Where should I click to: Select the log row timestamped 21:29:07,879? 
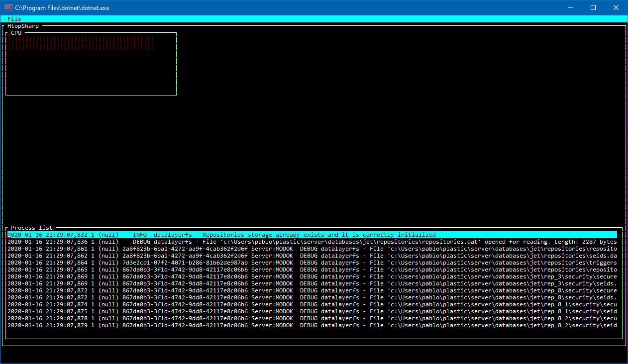coord(312,325)
